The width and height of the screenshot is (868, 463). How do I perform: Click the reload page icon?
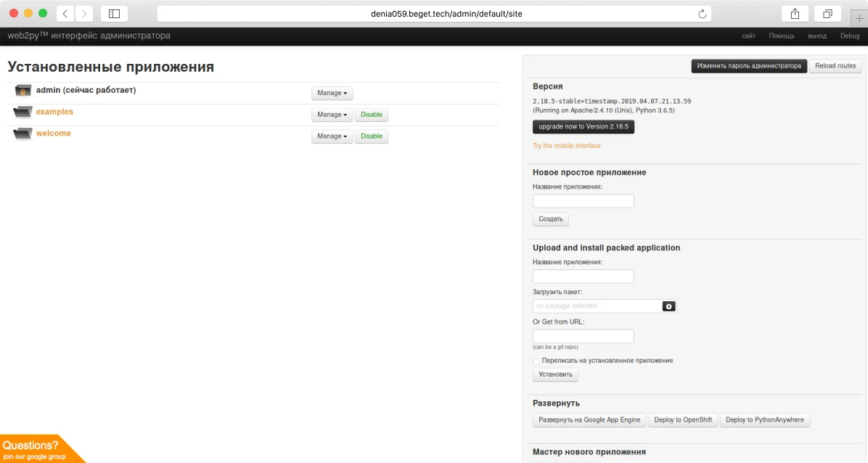click(702, 14)
